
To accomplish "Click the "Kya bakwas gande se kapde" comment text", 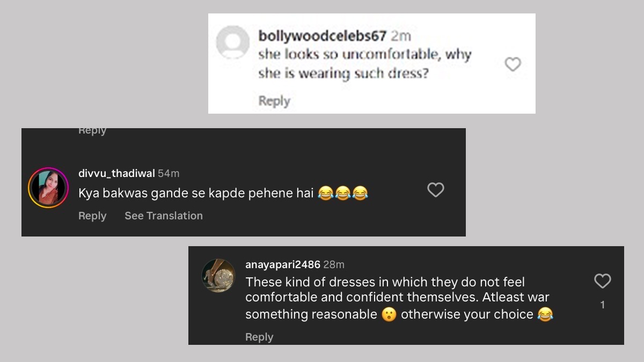I will pyautogui.click(x=196, y=193).
